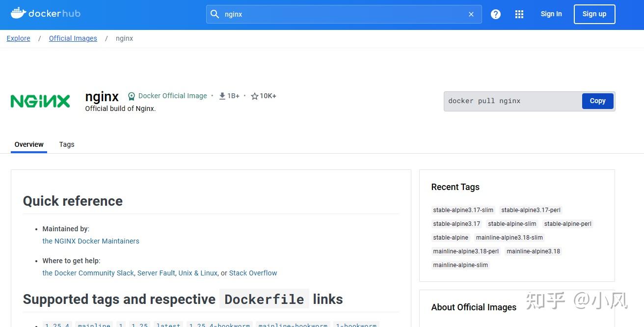Click the Sign up button
This screenshot has height=327, width=644.
tap(594, 14)
